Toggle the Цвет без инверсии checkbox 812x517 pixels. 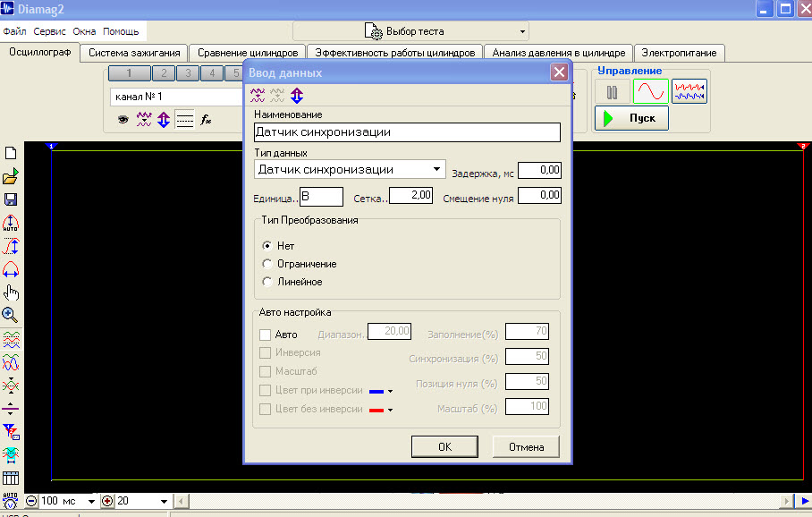(x=265, y=410)
